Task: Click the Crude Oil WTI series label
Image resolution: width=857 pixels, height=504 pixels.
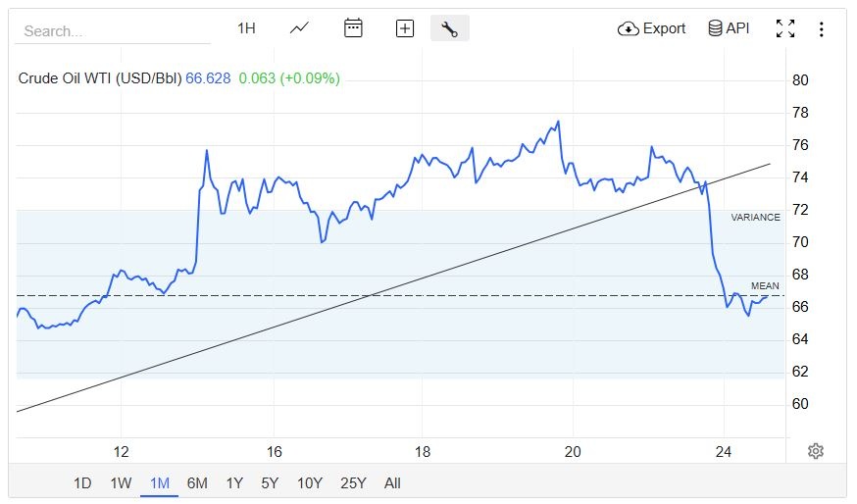Action: (100, 78)
